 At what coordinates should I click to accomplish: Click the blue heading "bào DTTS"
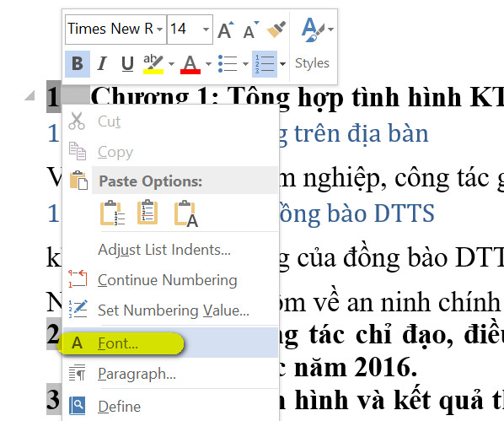[x=381, y=213]
